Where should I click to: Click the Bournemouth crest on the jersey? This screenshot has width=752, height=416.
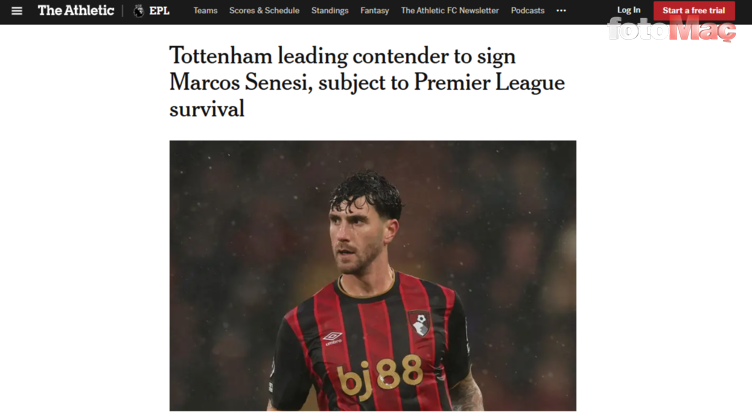click(x=419, y=323)
